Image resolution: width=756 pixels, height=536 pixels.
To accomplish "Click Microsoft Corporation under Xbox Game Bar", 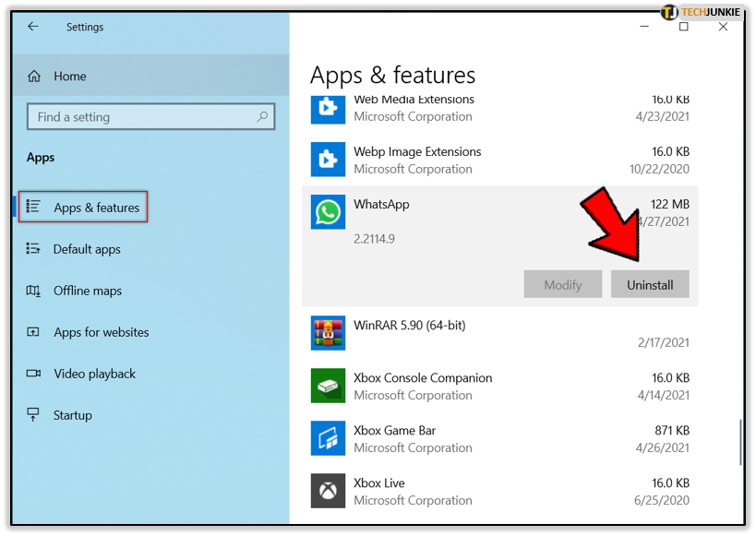I will (x=413, y=447).
